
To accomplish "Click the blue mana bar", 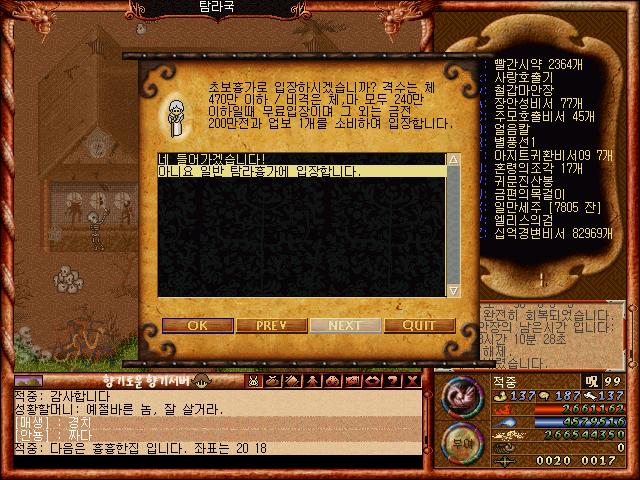I will [580, 422].
